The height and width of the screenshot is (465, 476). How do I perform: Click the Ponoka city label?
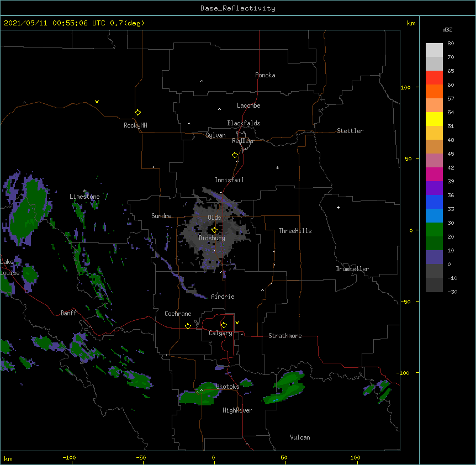[265, 75]
